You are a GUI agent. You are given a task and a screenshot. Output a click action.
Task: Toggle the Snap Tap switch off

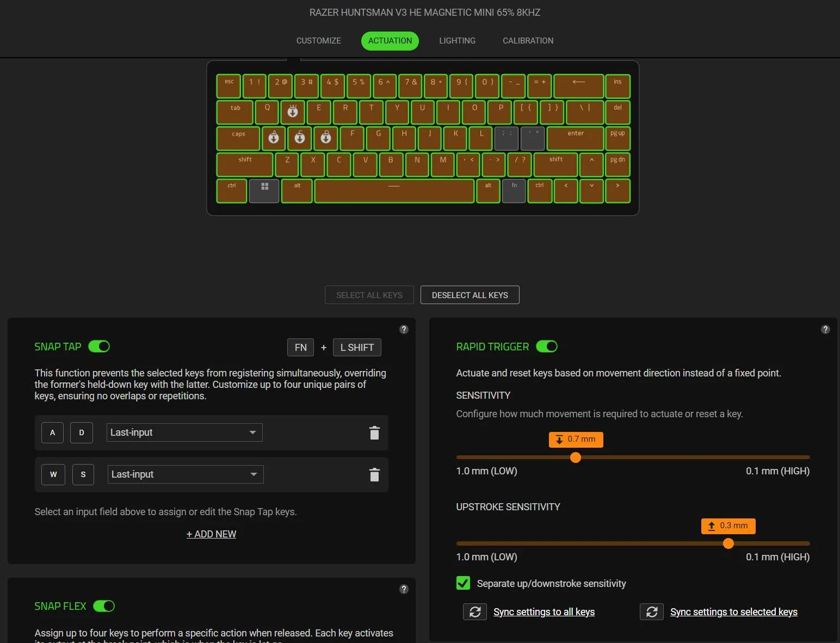point(99,347)
